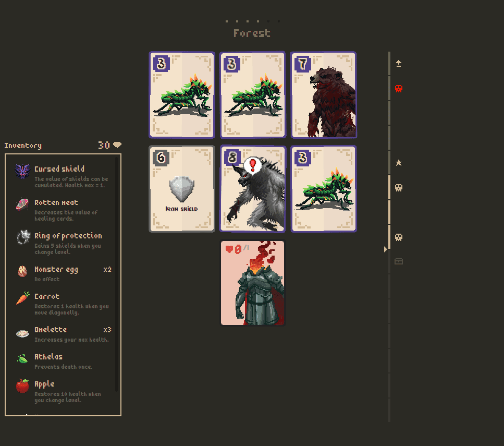Attack the werewolf card with value 8
This screenshot has width=504, height=446.
tap(253, 189)
